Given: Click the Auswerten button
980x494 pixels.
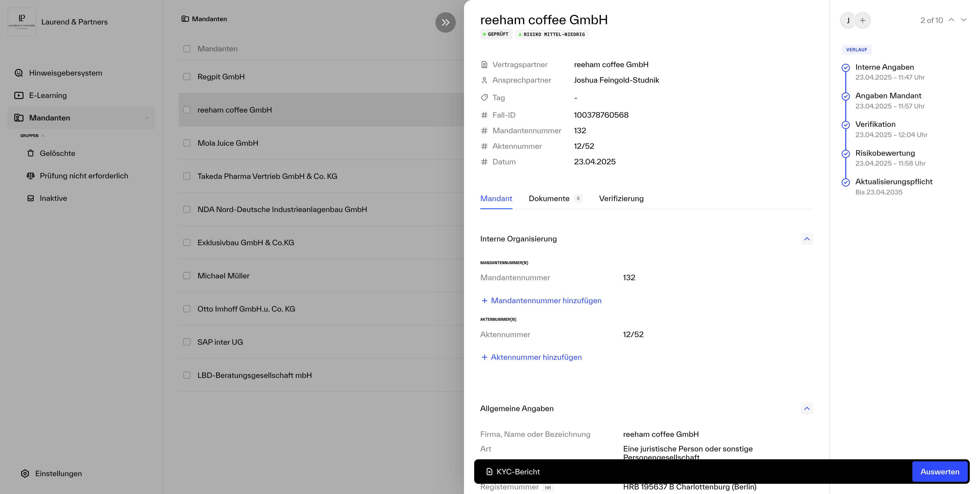Looking at the screenshot, I should click(940, 472).
